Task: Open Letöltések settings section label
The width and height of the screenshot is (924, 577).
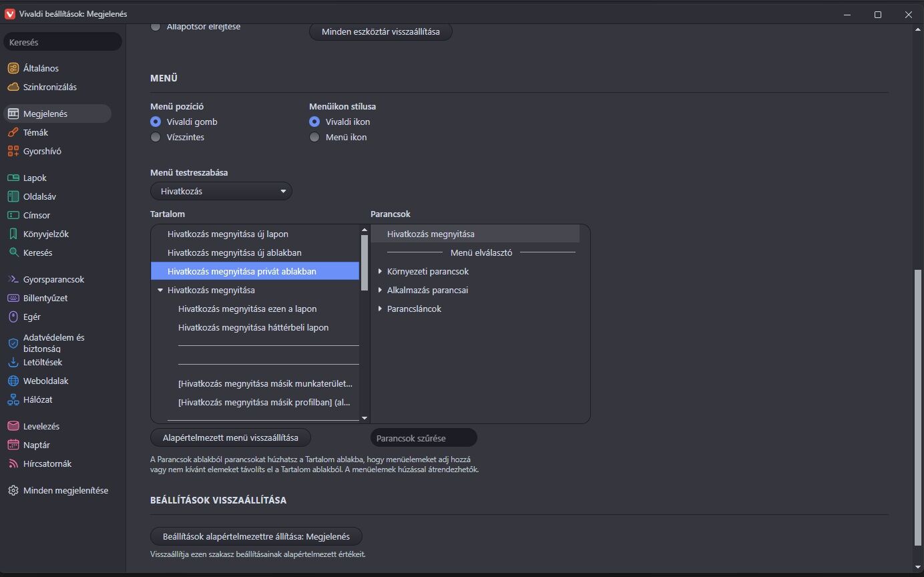Action: [43, 362]
